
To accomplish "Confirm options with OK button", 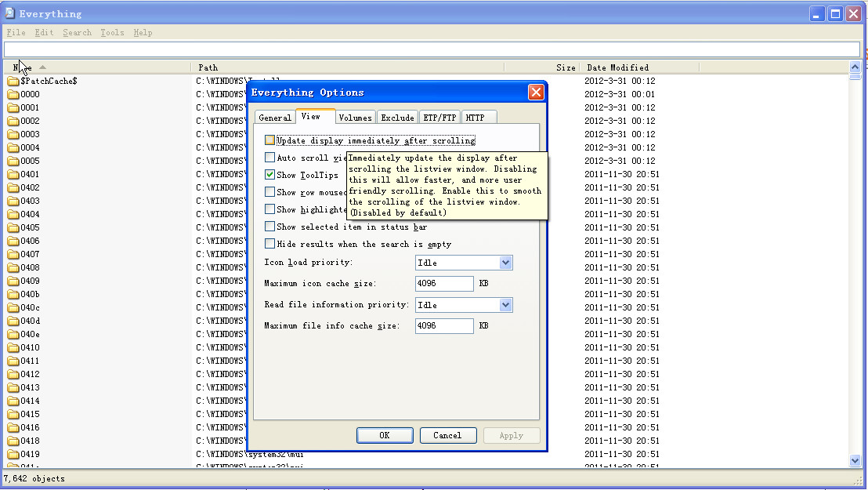I will coord(385,435).
